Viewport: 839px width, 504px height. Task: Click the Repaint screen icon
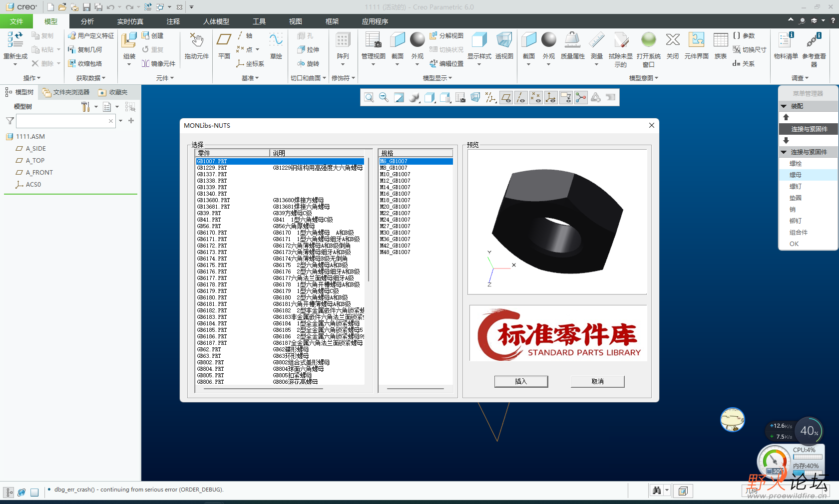pos(399,97)
